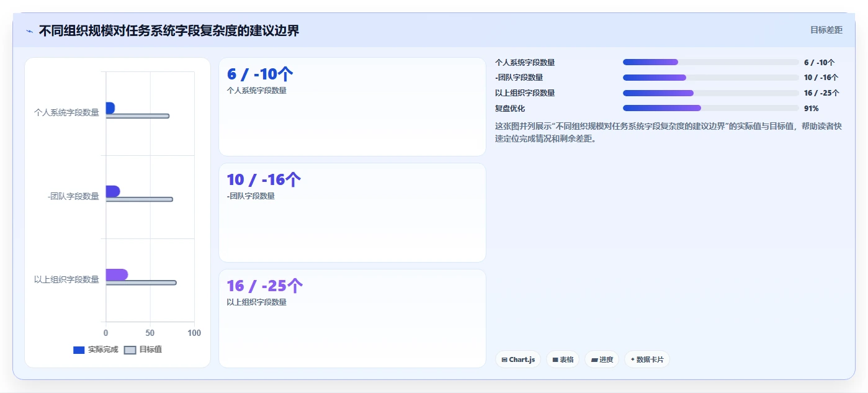Click chart axis label 个人系统字段数量

click(x=66, y=112)
